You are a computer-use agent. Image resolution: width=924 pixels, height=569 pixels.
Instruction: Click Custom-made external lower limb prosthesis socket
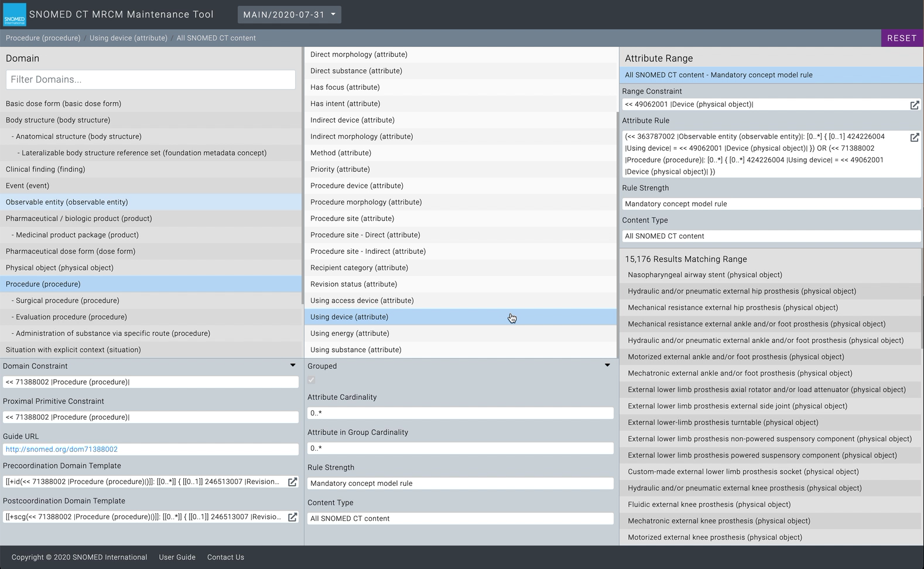click(x=770, y=472)
